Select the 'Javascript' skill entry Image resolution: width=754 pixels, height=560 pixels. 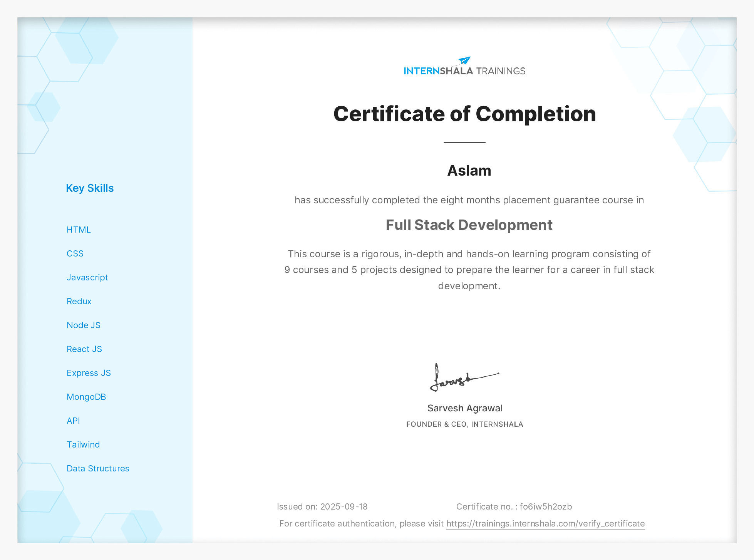(87, 277)
